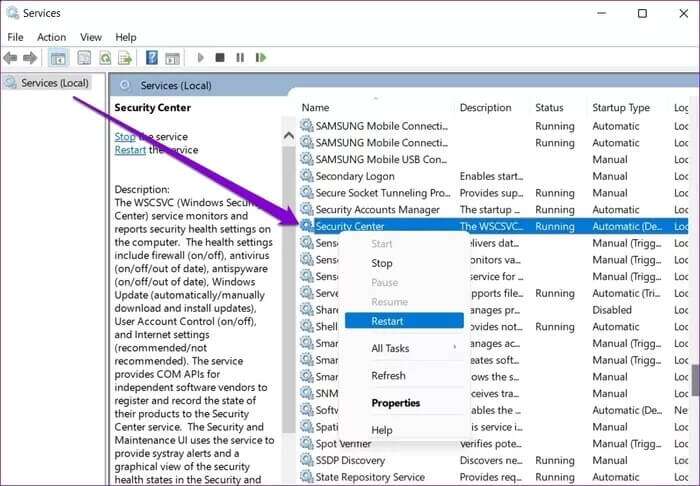This screenshot has width=700, height=486.
Task: Click the Restart Service toolbar icon
Action: [261, 58]
